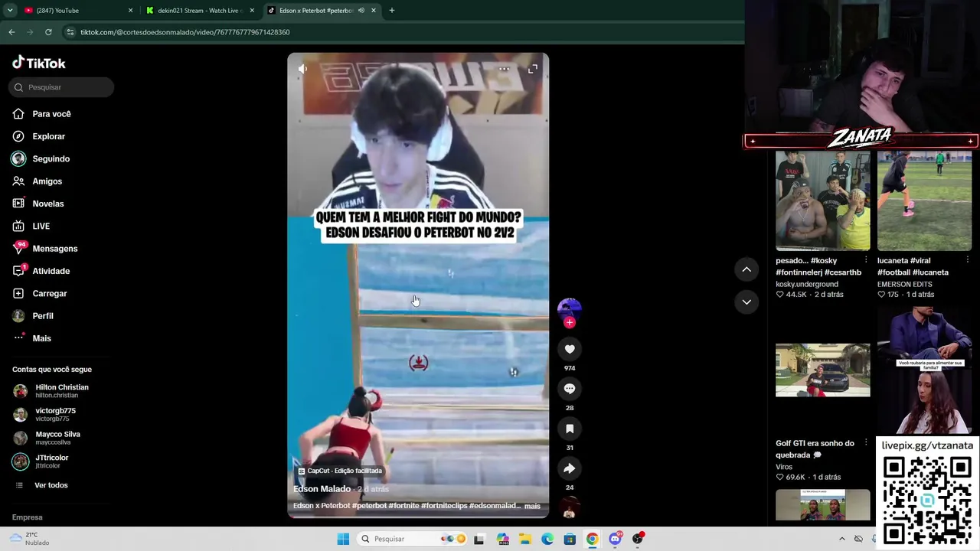The height and width of the screenshot is (551, 980).
Task: Open the video's three-dot options menu
Action: tap(504, 69)
